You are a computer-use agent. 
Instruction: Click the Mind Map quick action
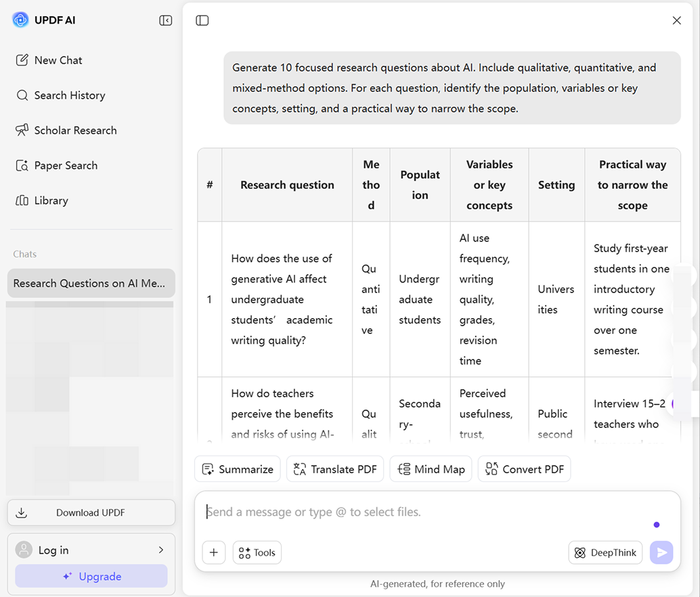coord(431,469)
